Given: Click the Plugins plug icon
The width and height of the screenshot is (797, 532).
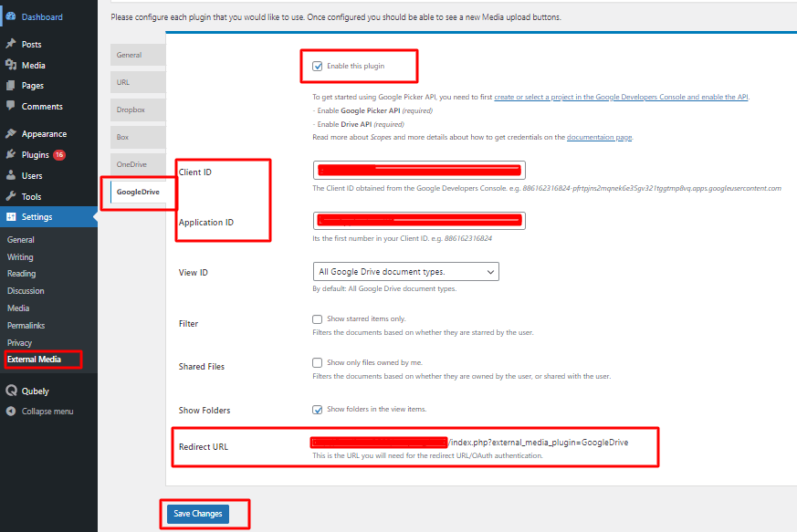Looking at the screenshot, I should point(11,154).
